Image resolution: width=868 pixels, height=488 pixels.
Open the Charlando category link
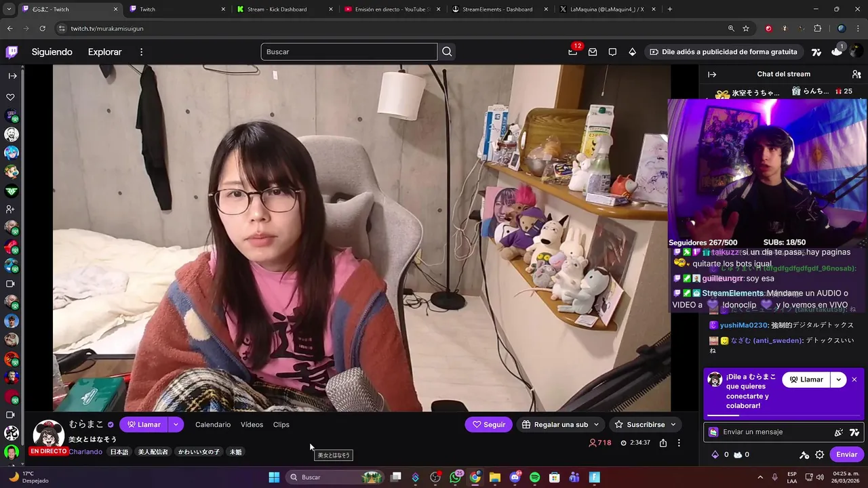85,452
